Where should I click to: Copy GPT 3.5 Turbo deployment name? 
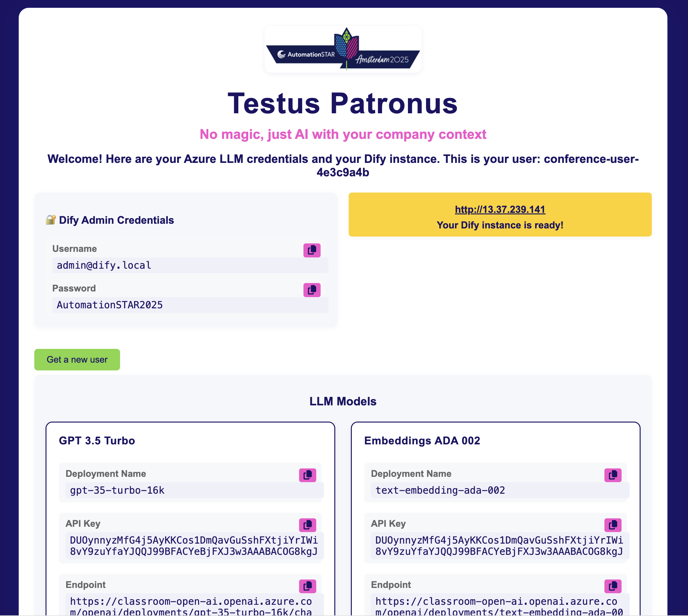tap(307, 475)
